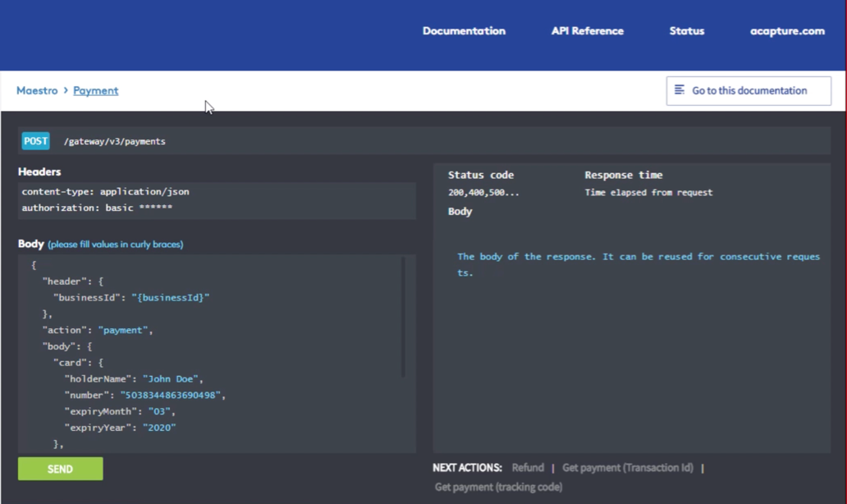
Task: Click the /gateway/v3/payments endpoint path
Action: point(115,141)
